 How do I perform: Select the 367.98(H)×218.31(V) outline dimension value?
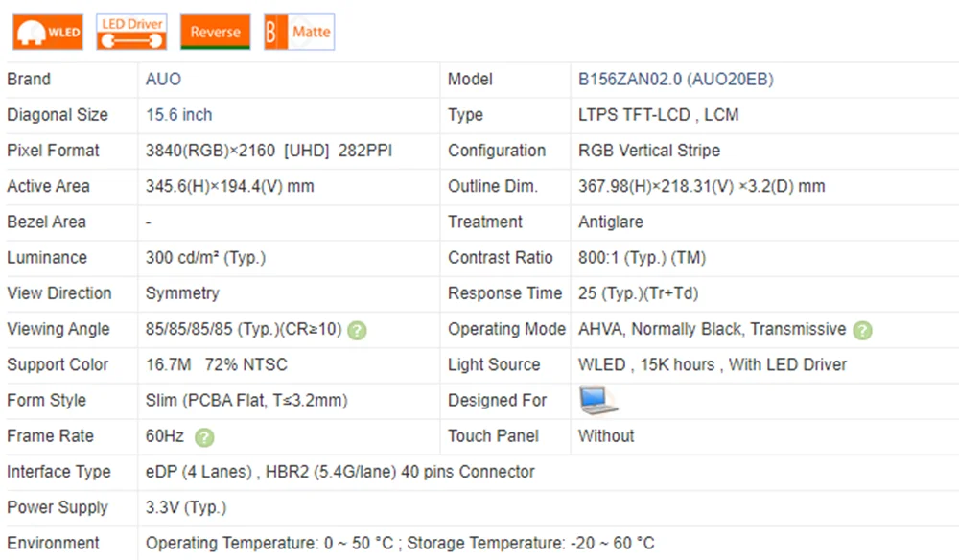701,186
